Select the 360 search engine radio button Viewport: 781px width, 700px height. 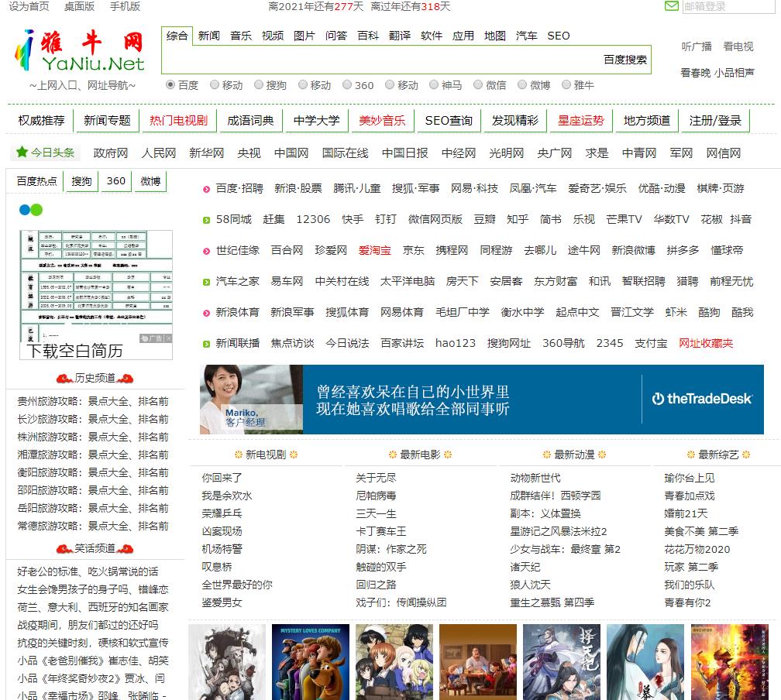pyautogui.click(x=347, y=84)
